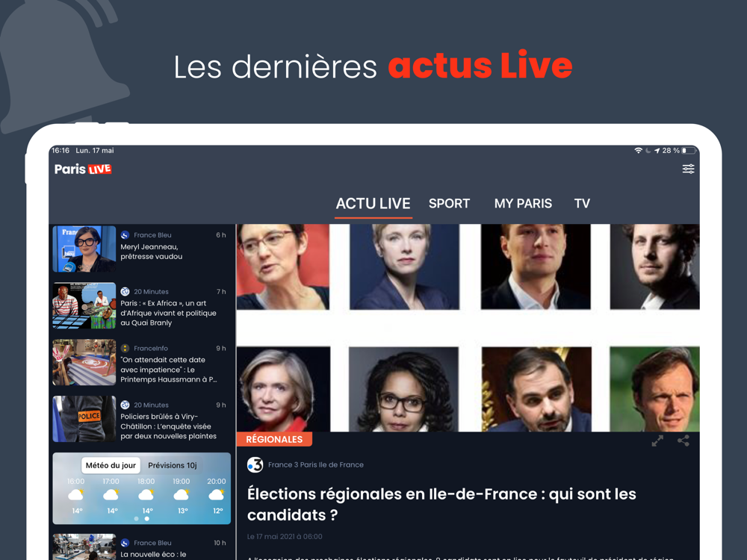Select the second weather page dot
This screenshot has height=560, width=747.
[146, 519]
